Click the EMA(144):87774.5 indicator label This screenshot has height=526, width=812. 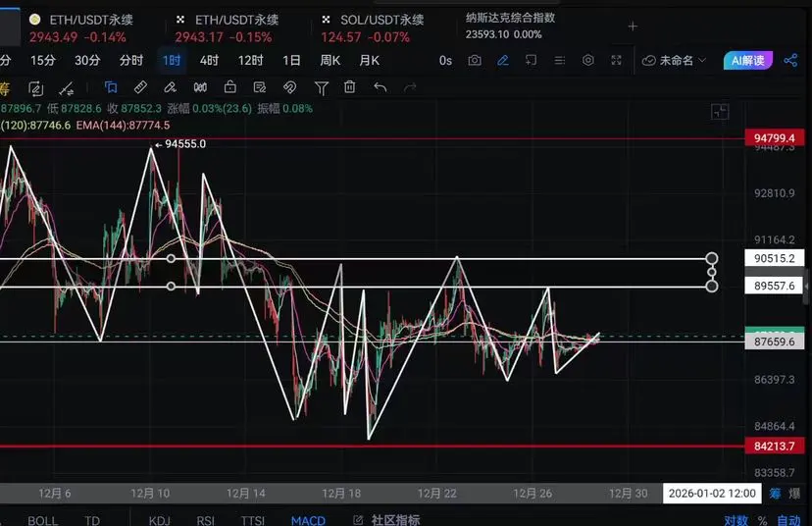[123, 125]
